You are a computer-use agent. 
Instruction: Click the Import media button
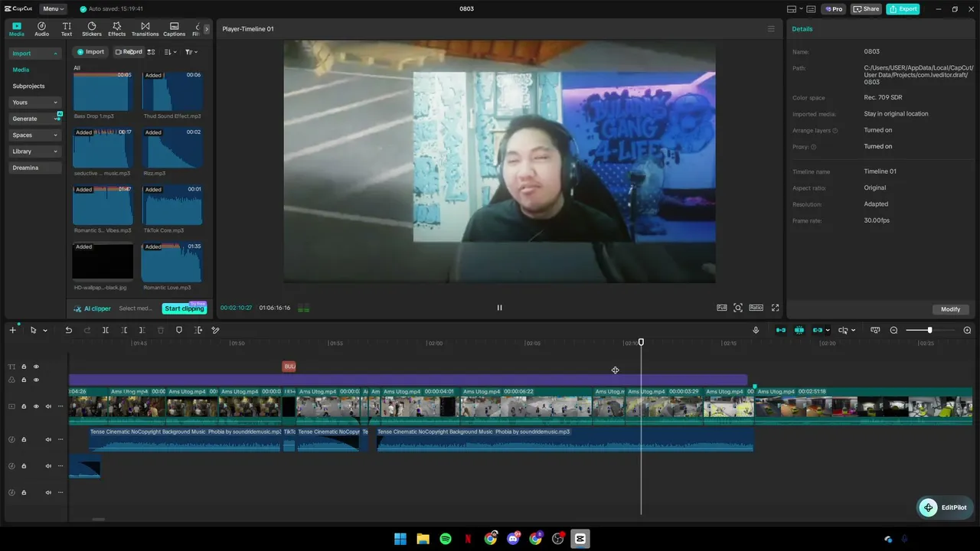coord(90,52)
